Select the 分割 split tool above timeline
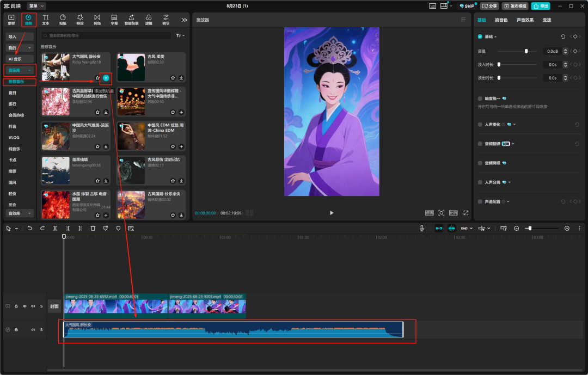This screenshot has height=375, width=588. point(55,228)
